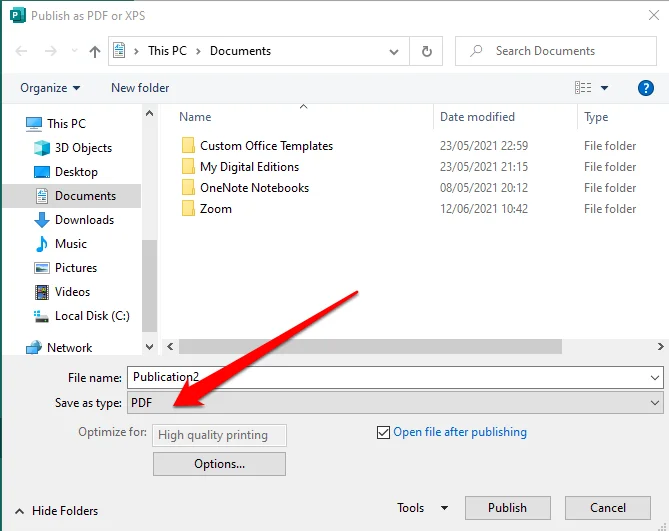
Task: Sort by the Date modified column header
Action: [477, 117]
